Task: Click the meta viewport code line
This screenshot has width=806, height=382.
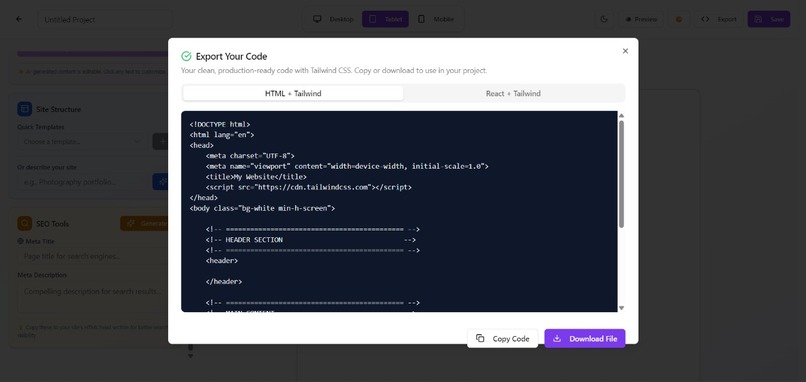Action: click(x=347, y=166)
